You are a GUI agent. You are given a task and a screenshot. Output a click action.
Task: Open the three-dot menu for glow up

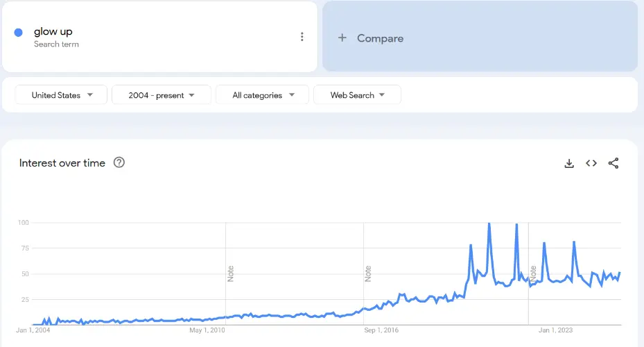[x=302, y=37]
